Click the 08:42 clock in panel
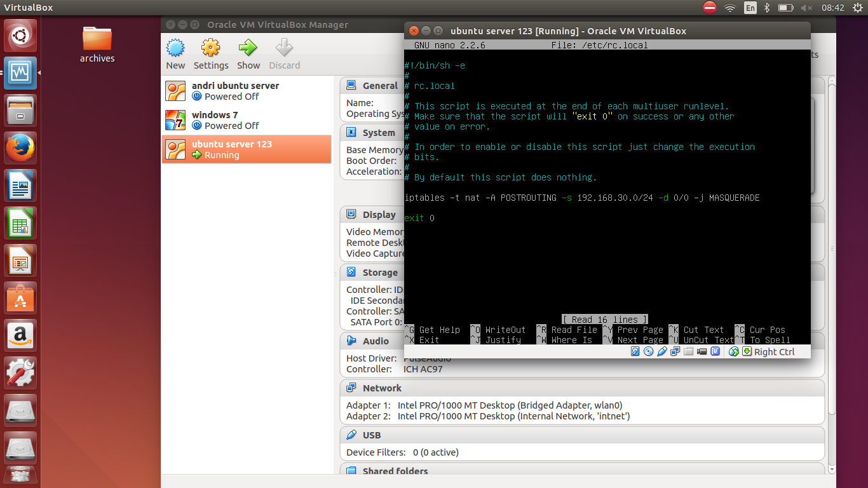Image resolution: width=868 pixels, height=488 pixels. (x=833, y=8)
